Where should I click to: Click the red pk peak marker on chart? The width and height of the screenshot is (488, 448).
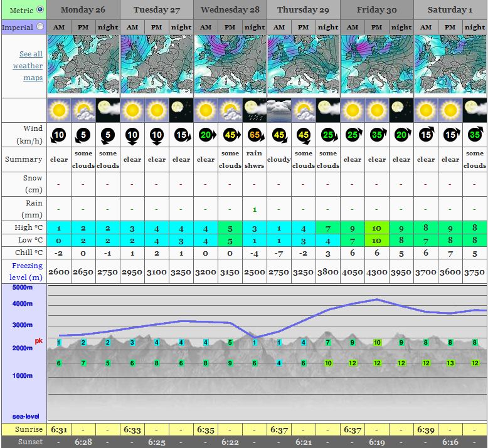[39, 341]
